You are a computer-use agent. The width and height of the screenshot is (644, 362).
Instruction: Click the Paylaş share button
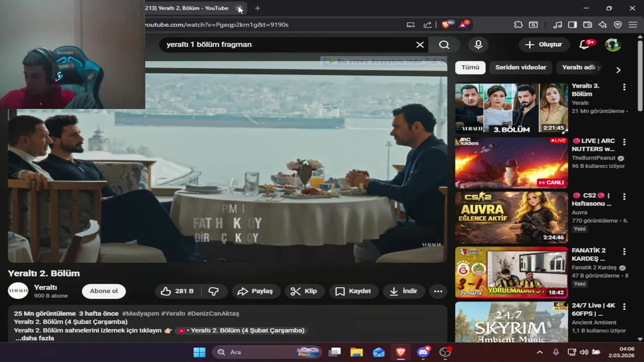[255, 291]
